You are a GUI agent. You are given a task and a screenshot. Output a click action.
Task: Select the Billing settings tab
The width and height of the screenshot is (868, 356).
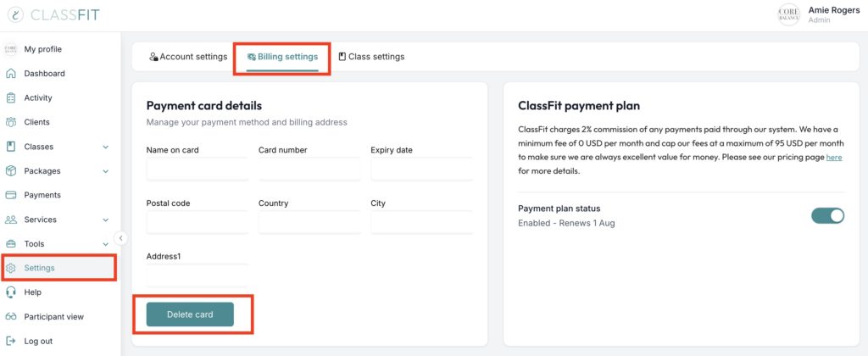pos(282,57)
